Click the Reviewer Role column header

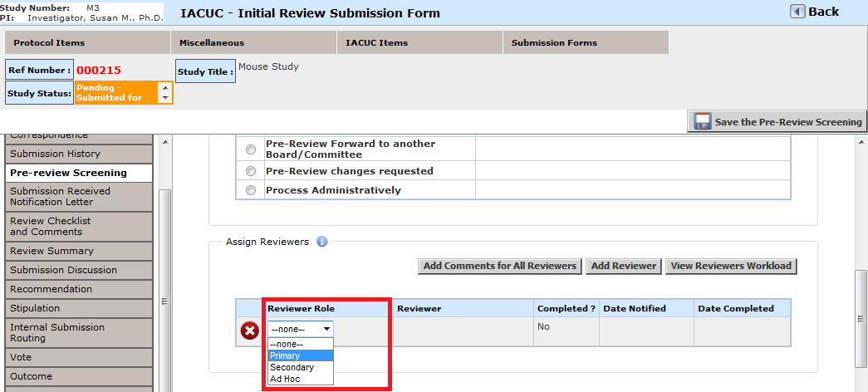pos(329,308)
